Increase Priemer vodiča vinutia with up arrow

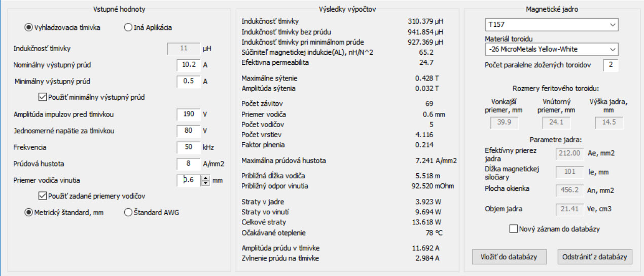point(205,177)
